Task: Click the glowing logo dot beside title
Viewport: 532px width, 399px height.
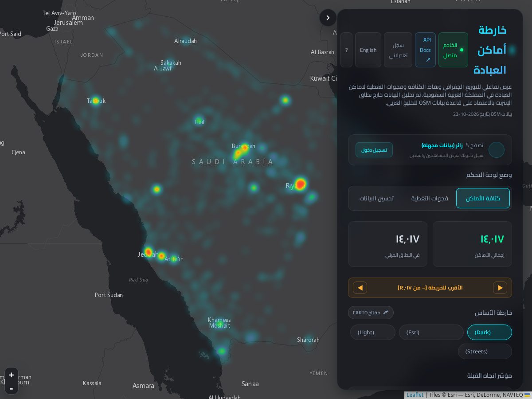Action: click(512, 50)
